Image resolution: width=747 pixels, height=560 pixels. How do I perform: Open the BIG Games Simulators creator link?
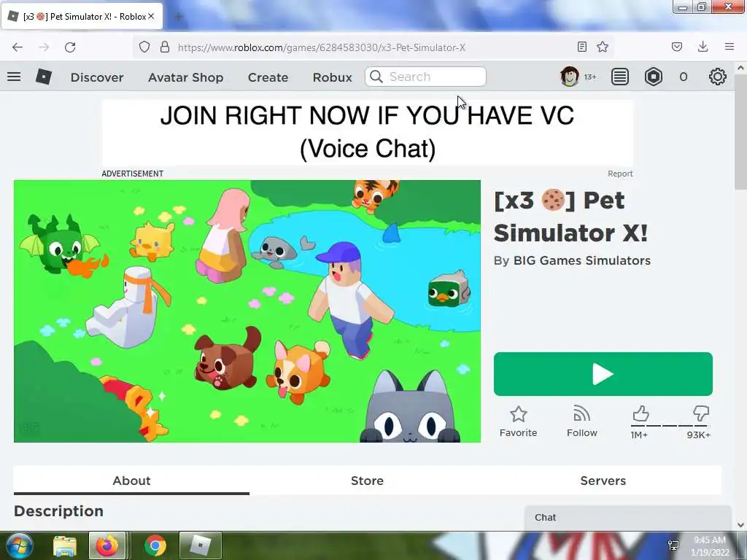[x=582, y=260]
